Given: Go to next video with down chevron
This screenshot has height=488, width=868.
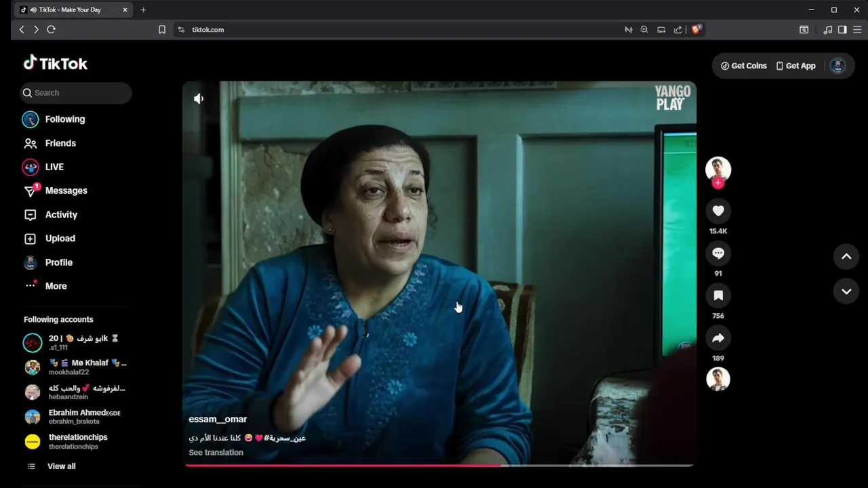Looking at the screenshot, I should (x=846, y=291).
